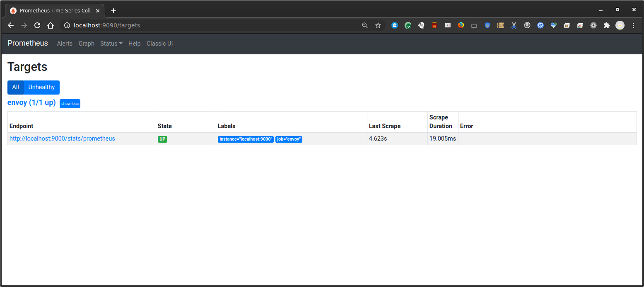The width and height of the screenshot is (644, 287).
Task: Open the white ghost extension icon
Action: pyautogui.click(x=421, y=25)
